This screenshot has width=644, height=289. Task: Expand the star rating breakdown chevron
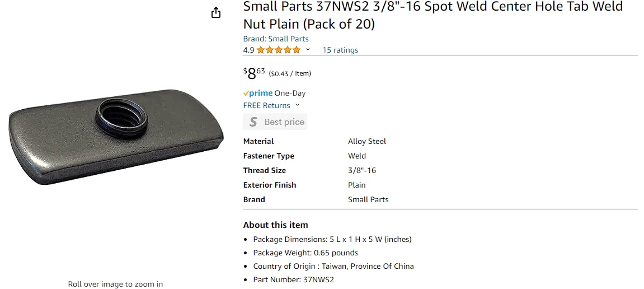click(x=308, y=50)
